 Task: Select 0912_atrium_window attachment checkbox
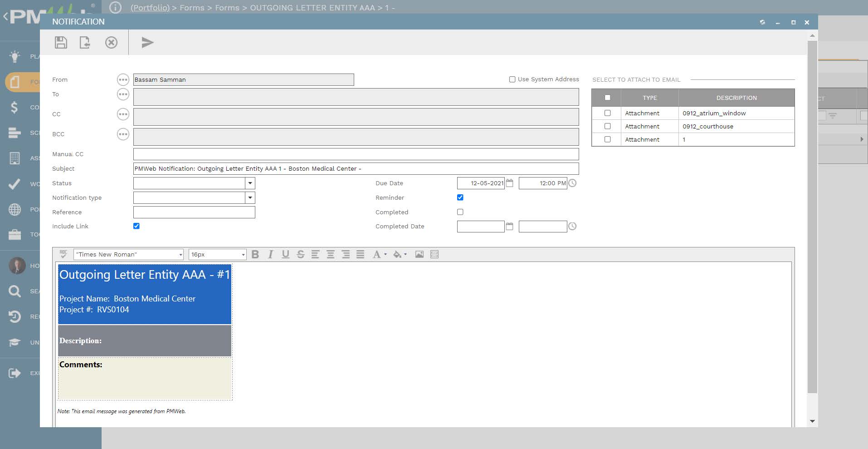pos(608,113)
